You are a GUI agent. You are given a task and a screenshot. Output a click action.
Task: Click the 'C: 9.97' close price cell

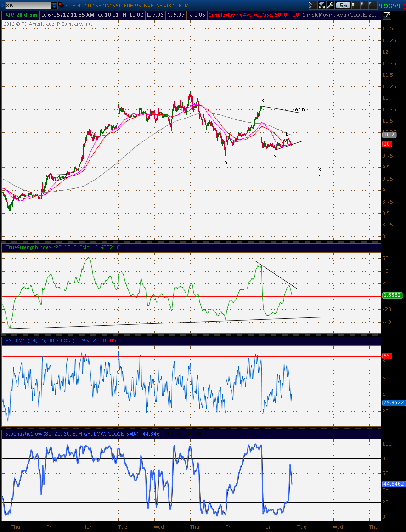point(176,15)
